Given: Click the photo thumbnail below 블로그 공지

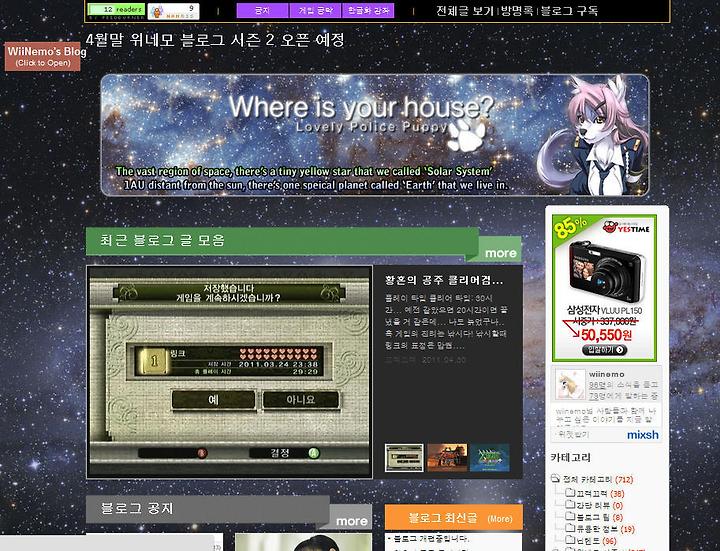Looking at the screenshot, I should click(x=304, y=542).
